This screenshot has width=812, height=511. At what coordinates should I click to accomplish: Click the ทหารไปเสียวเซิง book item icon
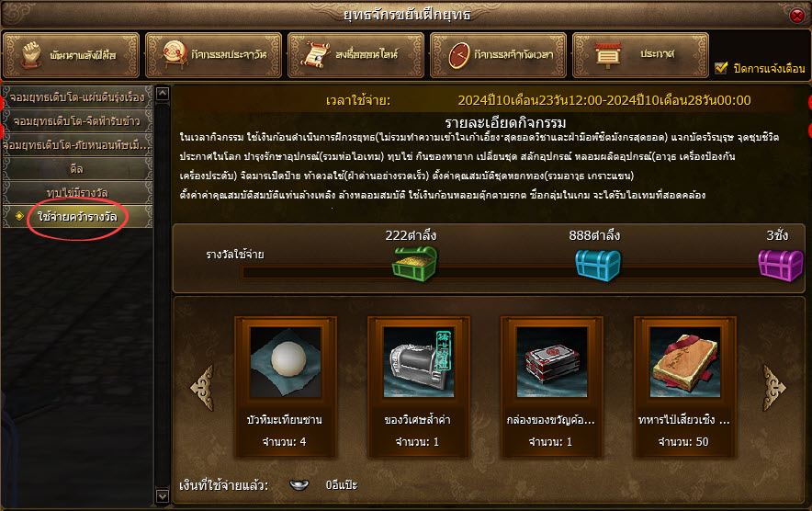(x=684, y=362)
